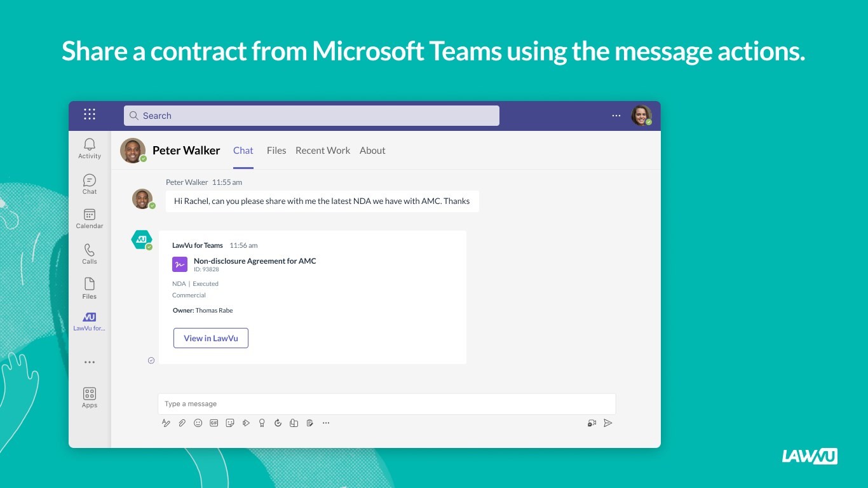Click Peter Walker's avatar in chat header
868x488 pixels.
coord(133,151)
